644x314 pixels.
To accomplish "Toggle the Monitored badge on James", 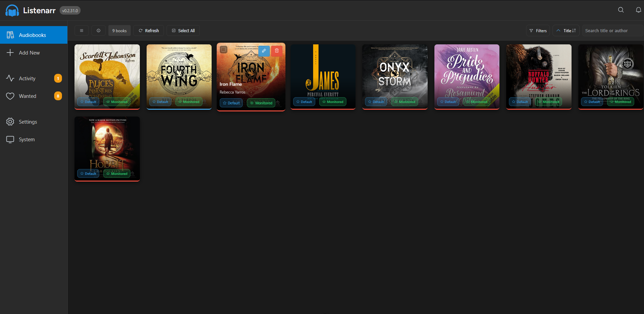I will pos(333,102).
